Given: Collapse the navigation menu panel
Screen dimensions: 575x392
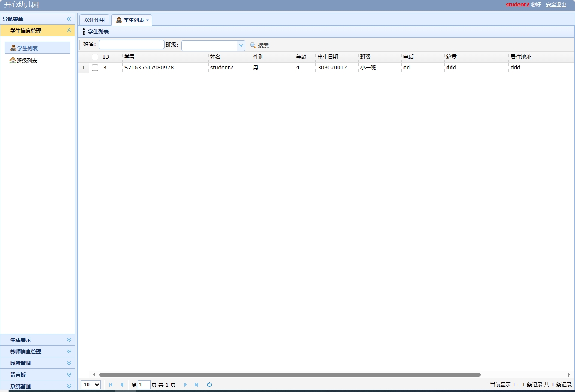Looking at the screenshot, I should point(69,19).
